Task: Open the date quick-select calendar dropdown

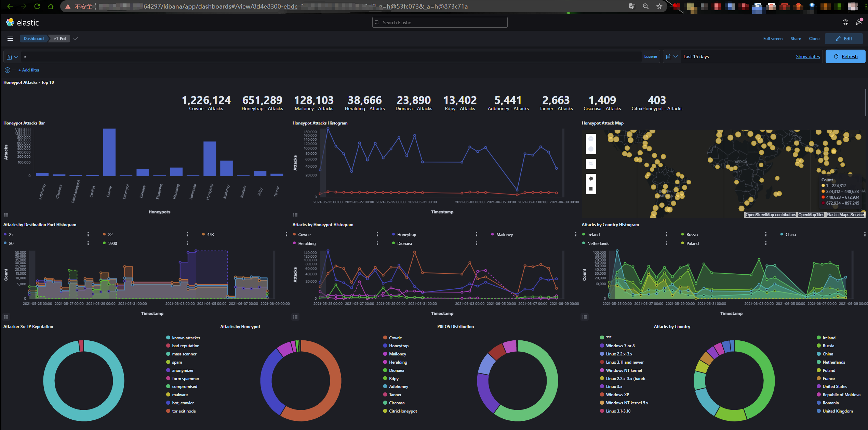Action: point(671,57)
